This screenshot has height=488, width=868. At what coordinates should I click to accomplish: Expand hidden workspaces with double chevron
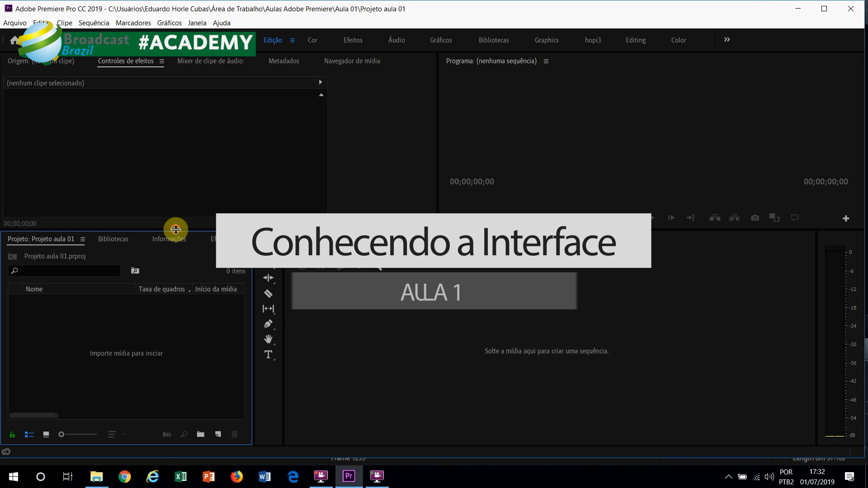coord(727,40)
